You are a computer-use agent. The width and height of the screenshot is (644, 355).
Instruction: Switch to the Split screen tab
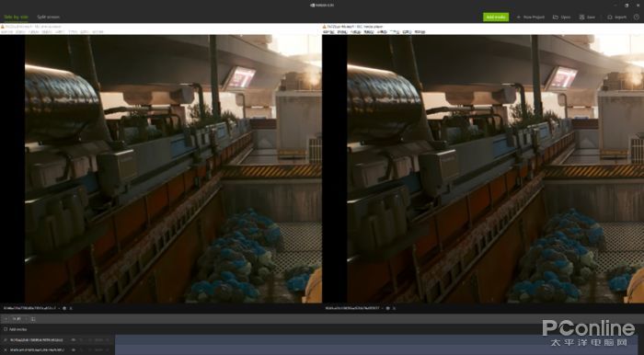(x=48, y=17)
